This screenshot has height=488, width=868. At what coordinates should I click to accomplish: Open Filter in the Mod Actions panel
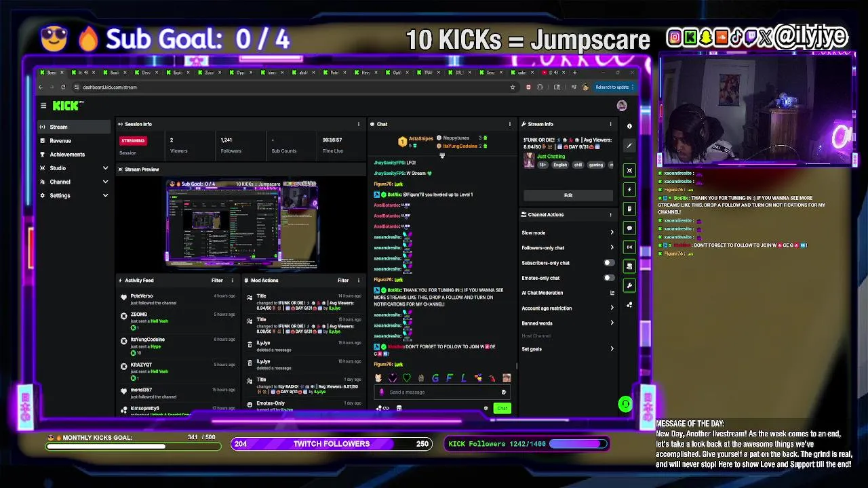tap(343, 281)
